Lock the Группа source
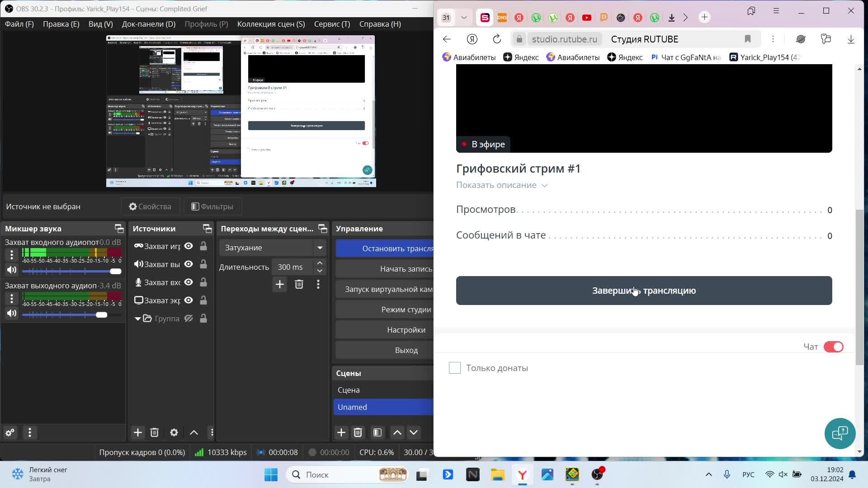Image resolution: width=868 pixels, height=488 pixels. (x=203, y=318)
